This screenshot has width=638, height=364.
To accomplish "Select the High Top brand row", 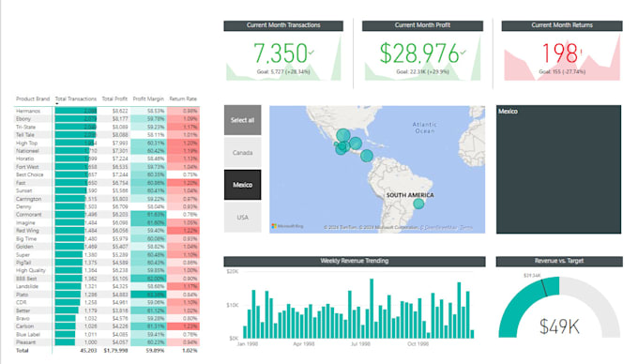I will [x=107, y=143].
